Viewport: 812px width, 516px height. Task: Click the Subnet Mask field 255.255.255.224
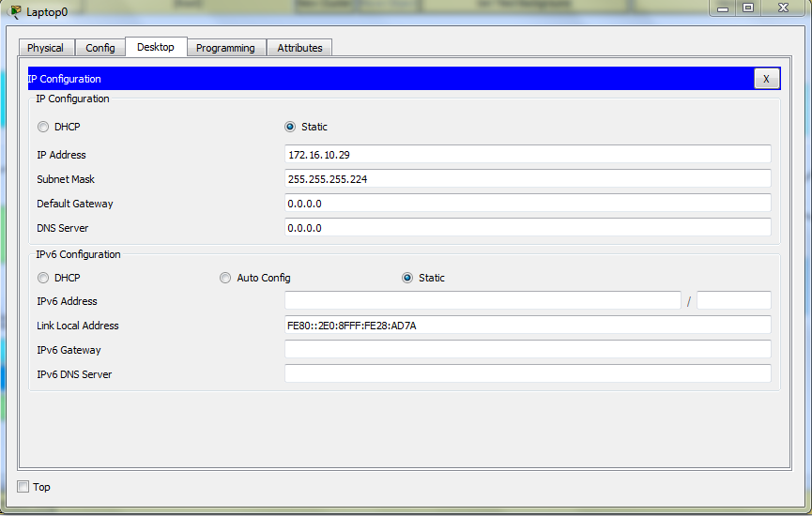[528, 178]
